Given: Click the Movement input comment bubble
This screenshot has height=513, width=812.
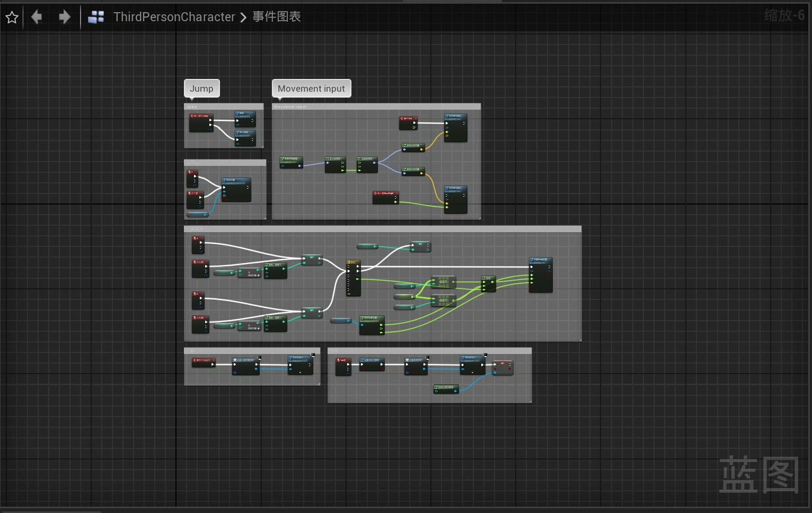Looking at the screenshot, I should [311, 89].
